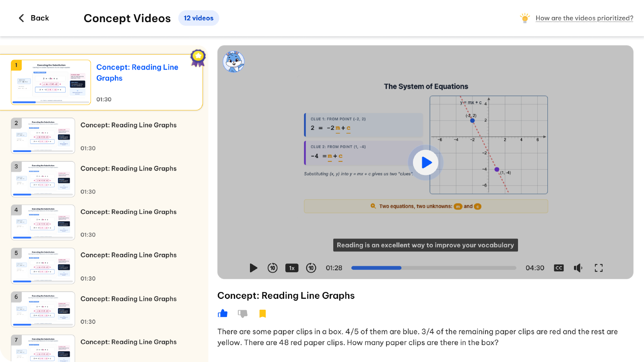Click the Back arrow button
The image size is (644, 362).
33,18
